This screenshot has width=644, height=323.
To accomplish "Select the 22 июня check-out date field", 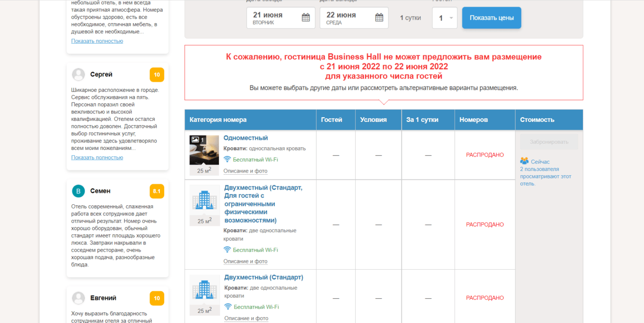I will pyautogui.click(x=354, y=18).
